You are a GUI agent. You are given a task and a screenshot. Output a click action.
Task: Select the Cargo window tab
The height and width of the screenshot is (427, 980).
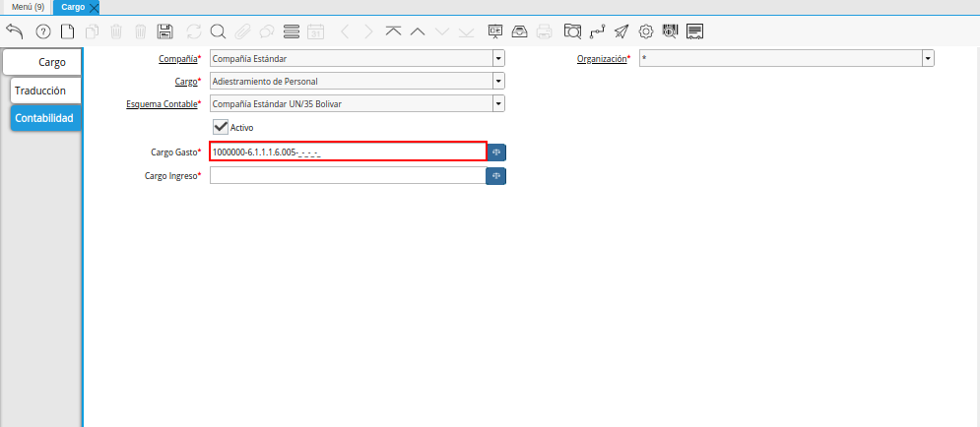tap(73, 7)
